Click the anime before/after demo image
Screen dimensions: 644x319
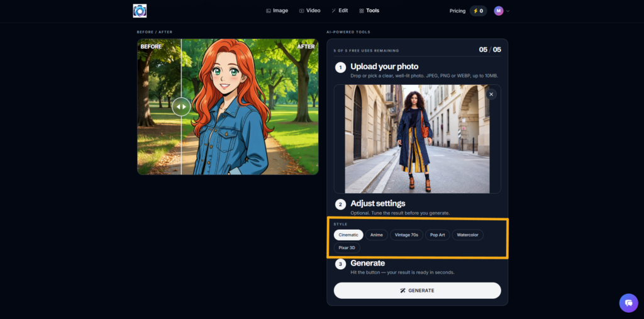pyautogui.click(x=228, y=107)
